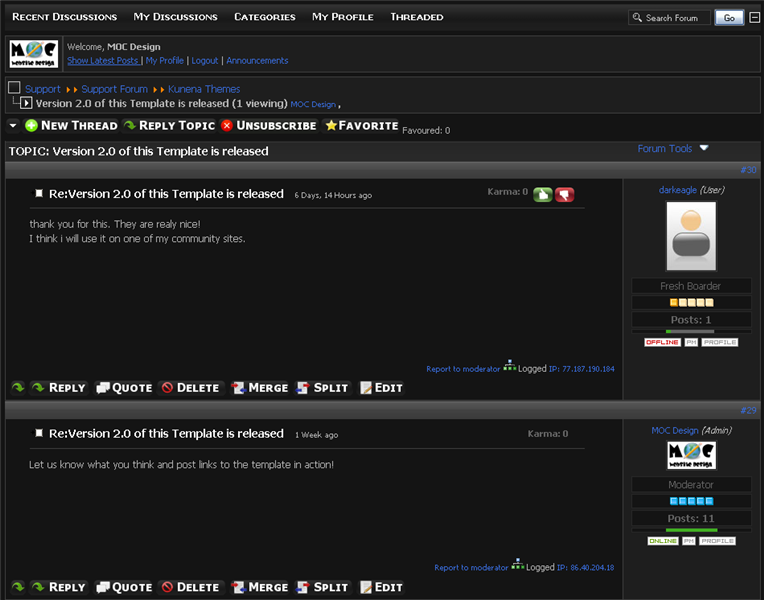Quote darkeagle's reply post

pyautogui.click(x=124, y=388)
